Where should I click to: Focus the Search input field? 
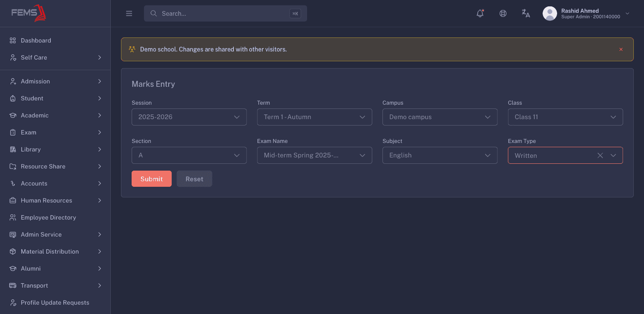point(225,14)
